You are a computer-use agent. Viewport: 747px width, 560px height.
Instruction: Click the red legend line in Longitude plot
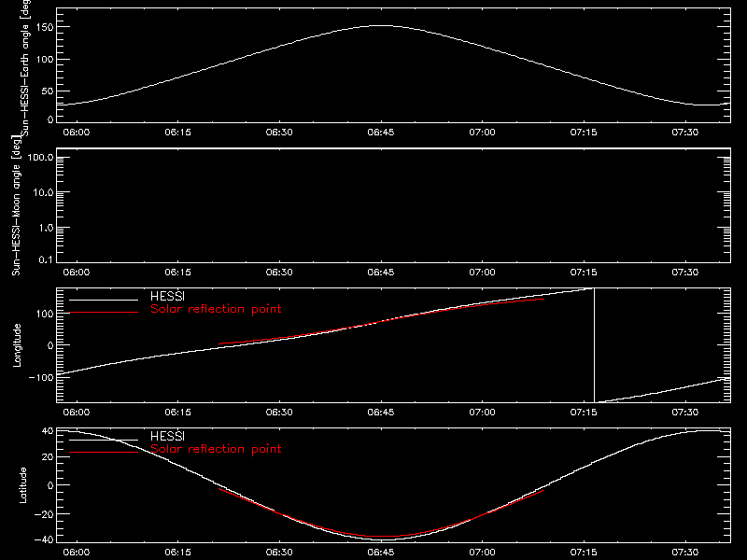point(104,313)
